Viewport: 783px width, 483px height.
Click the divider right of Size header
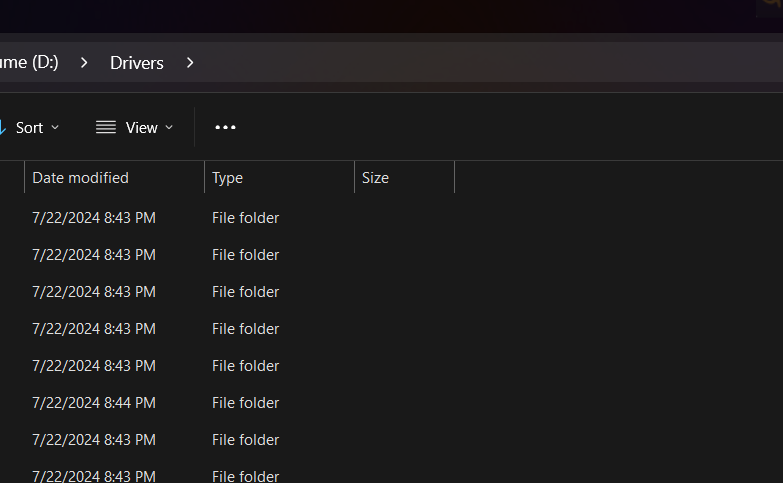pyautogui.click(x=454, y=178)
